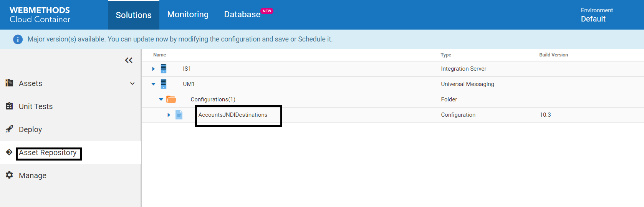This screenshot has width=644, height=207.
Task: Expand the AccountsJNDIDestinations configuration
Action: tap(169, 115)
